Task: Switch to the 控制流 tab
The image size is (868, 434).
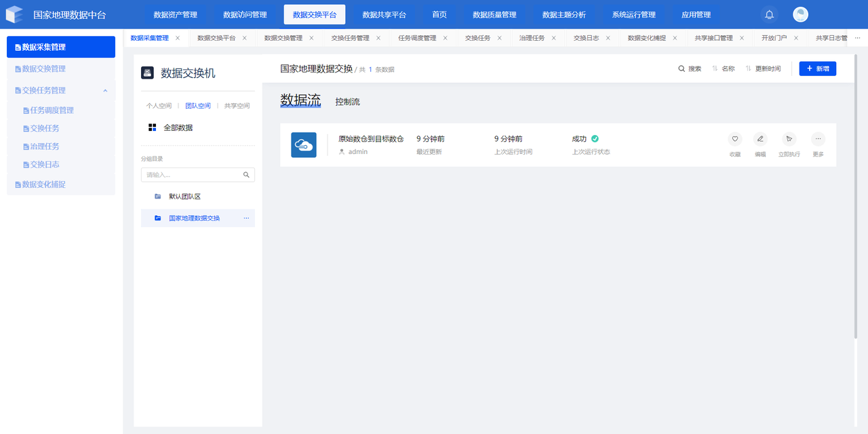Action: pyautogui.click(x=347, y=102)
